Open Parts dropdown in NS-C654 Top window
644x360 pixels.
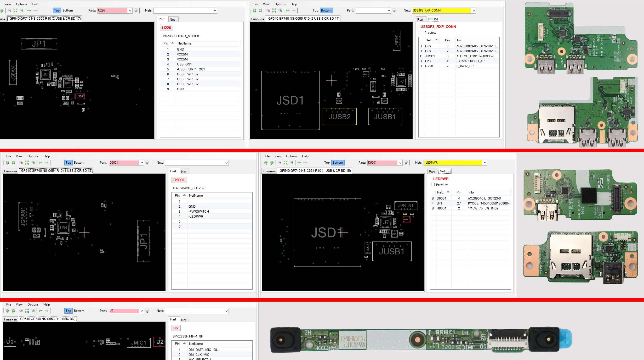(x=142, y=163)
